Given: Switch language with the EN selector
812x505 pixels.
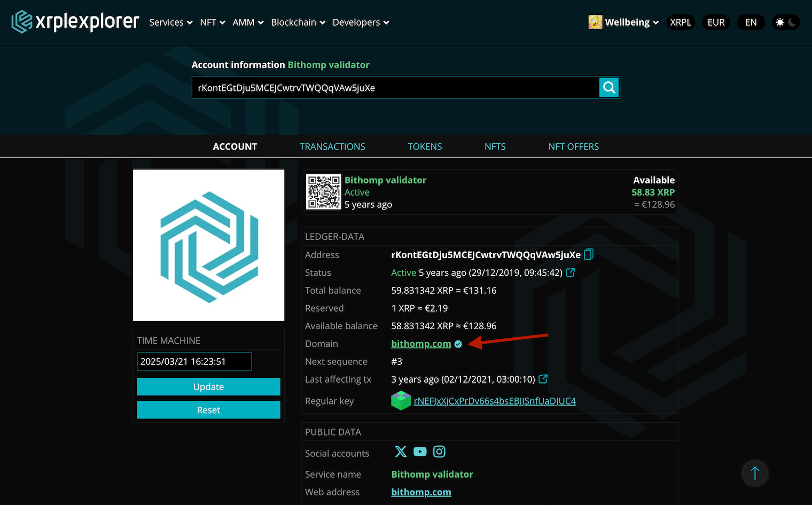Looking at the screenshot, I should (751, 22).
